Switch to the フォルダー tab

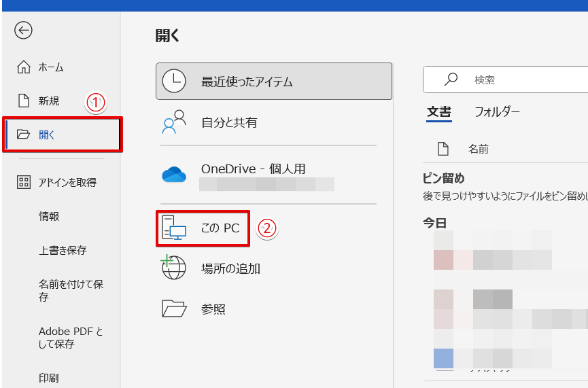point(497,111)
